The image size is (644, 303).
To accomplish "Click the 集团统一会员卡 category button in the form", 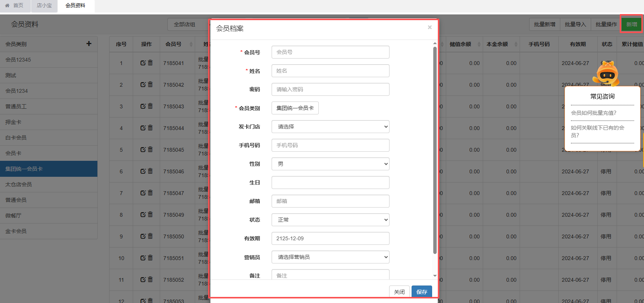I will pyautogui.click(x=295, y=108).
